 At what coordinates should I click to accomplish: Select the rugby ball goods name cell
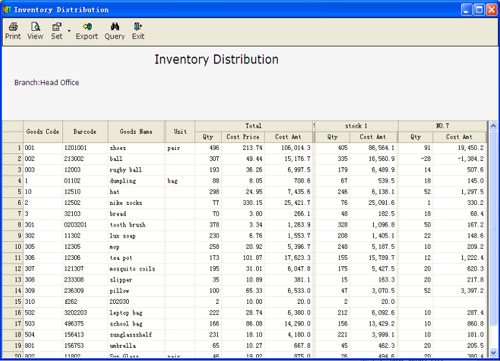click(x=136, y=170)
